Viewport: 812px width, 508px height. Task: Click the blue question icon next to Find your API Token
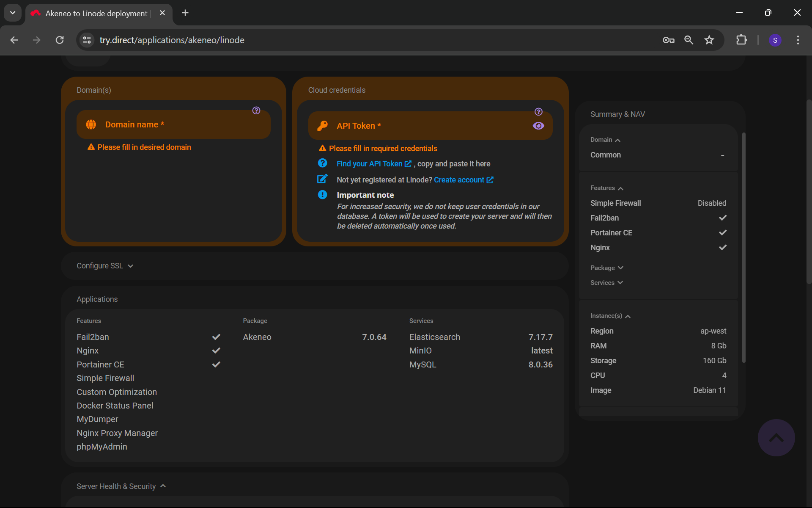[x=322, y=163]
